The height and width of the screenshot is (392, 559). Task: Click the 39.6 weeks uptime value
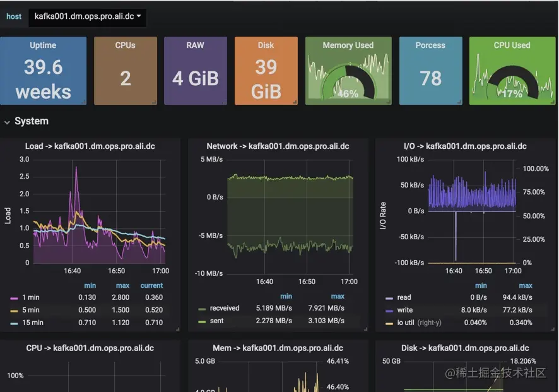[43, 79]
